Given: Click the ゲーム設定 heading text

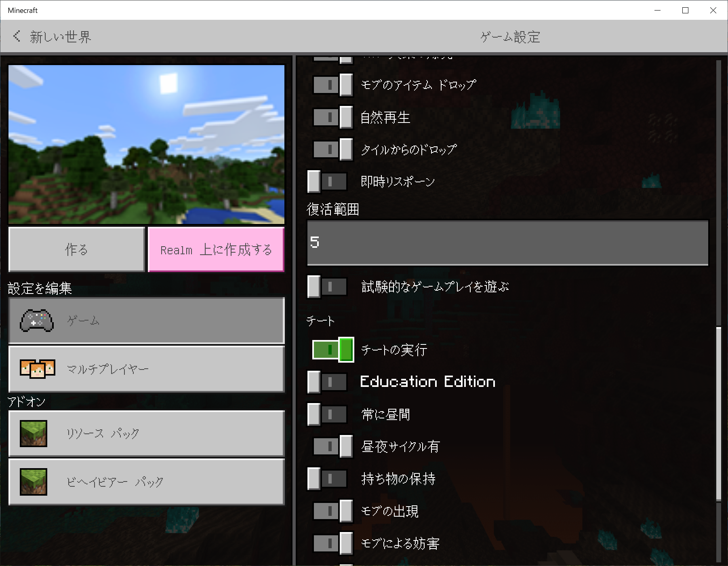Looking at the screenshot, I should [510, 37].
